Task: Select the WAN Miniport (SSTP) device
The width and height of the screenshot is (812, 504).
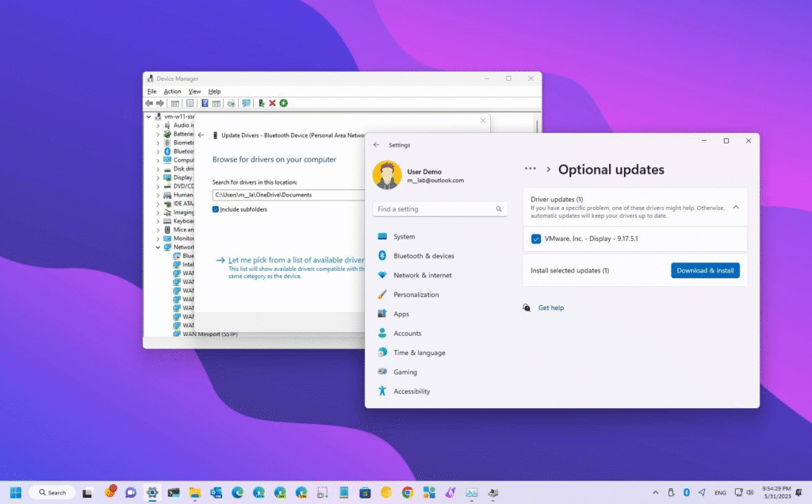Action: tap(209, 334)
